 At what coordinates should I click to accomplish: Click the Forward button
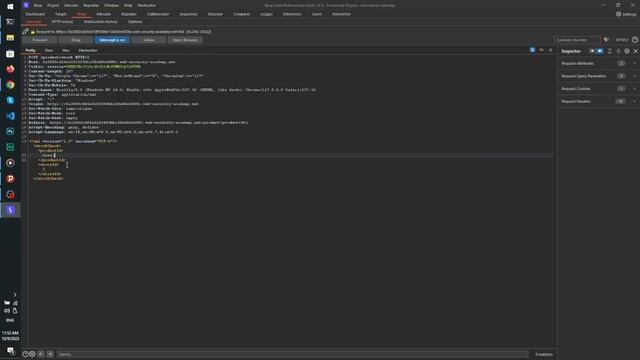pos(40,40)
